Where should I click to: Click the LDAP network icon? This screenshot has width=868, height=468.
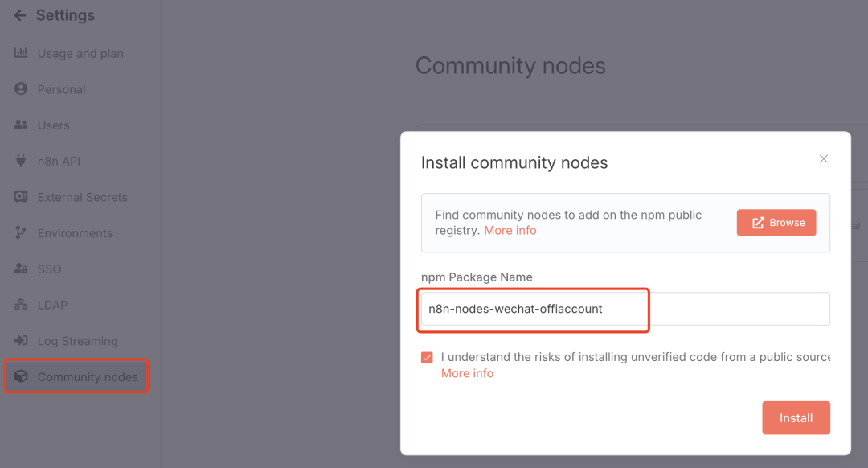pos(21,305)
